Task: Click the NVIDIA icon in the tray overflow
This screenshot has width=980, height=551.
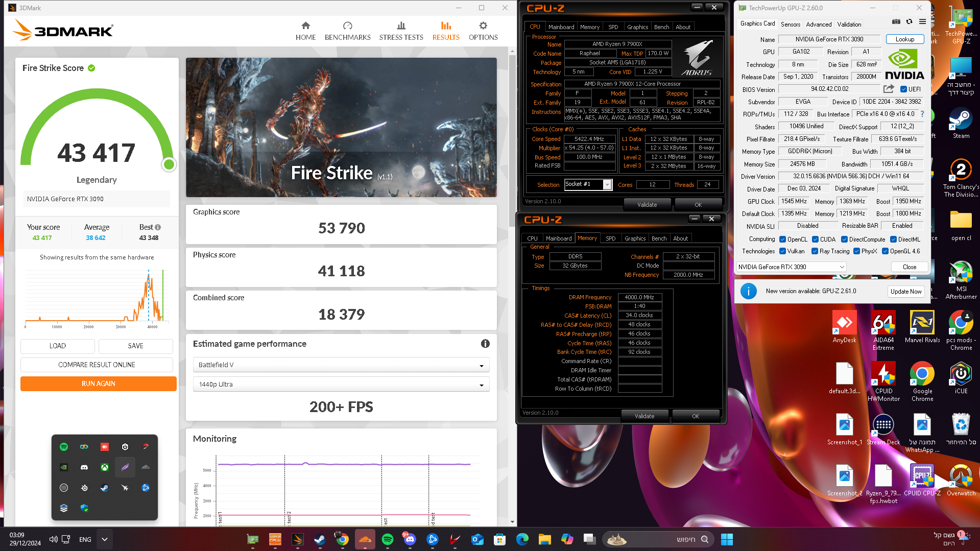Action: click(64, 467)
